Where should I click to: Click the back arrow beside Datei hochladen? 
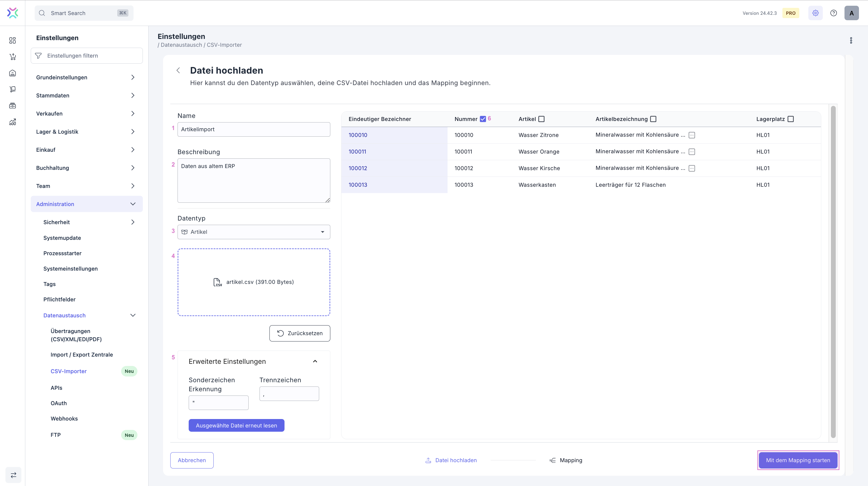click(x=178, y=71)
